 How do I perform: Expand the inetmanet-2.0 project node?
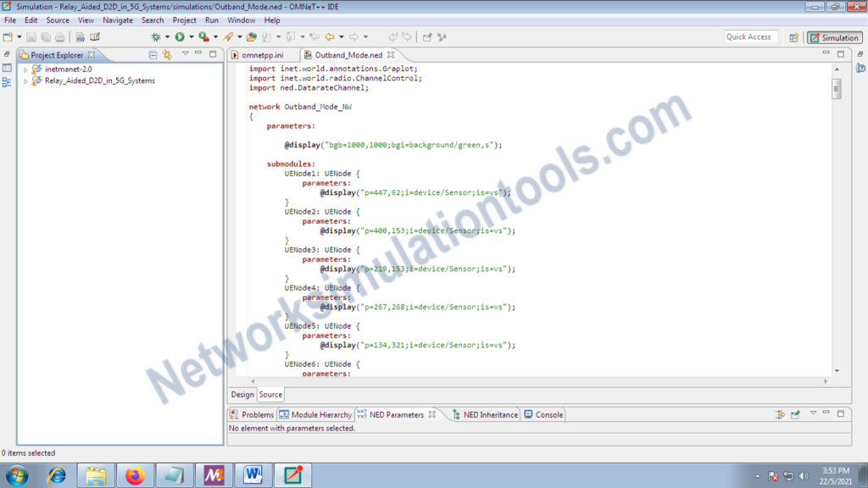[26, 69]
